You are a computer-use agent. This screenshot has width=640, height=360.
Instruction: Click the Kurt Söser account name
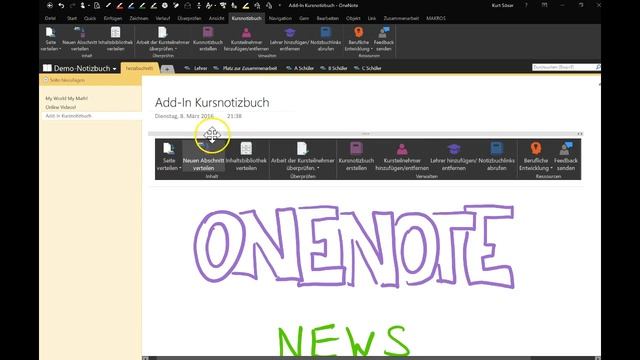pos(502,5)
